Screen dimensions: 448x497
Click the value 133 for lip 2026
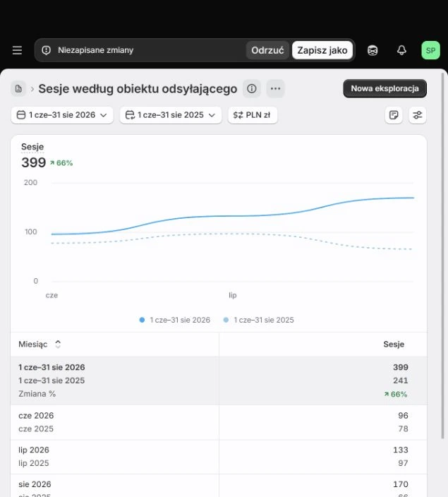pyautogui.click(x=401, y=450)
